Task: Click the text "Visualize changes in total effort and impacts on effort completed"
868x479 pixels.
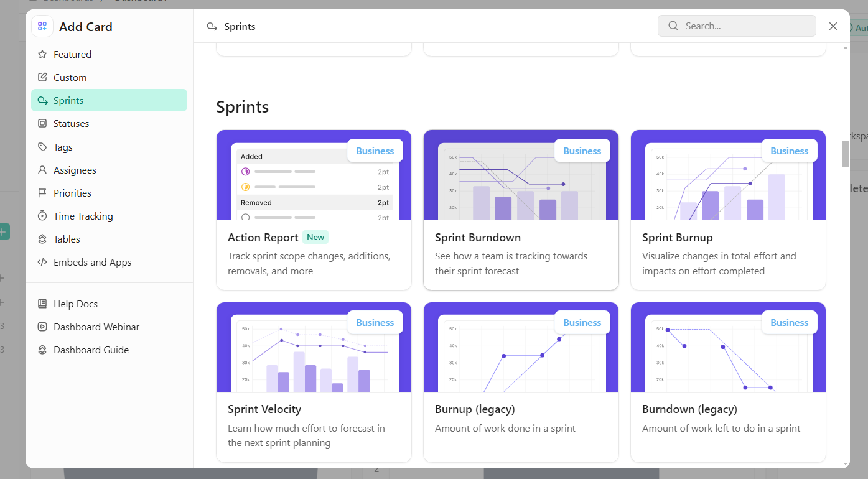Action: click(x=719, y=264)
